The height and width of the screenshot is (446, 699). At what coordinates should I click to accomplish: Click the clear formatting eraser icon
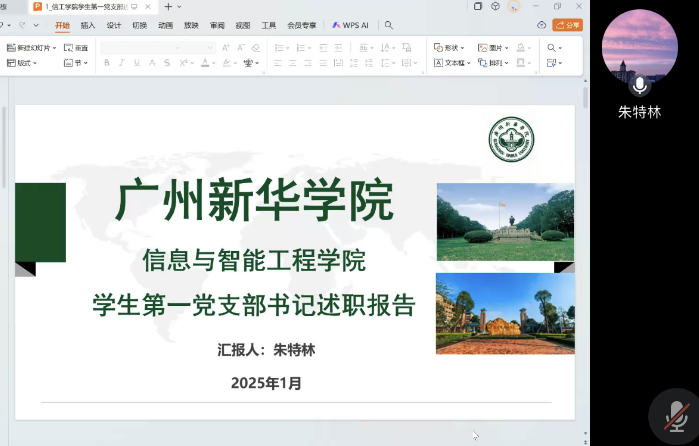point(255,47)
